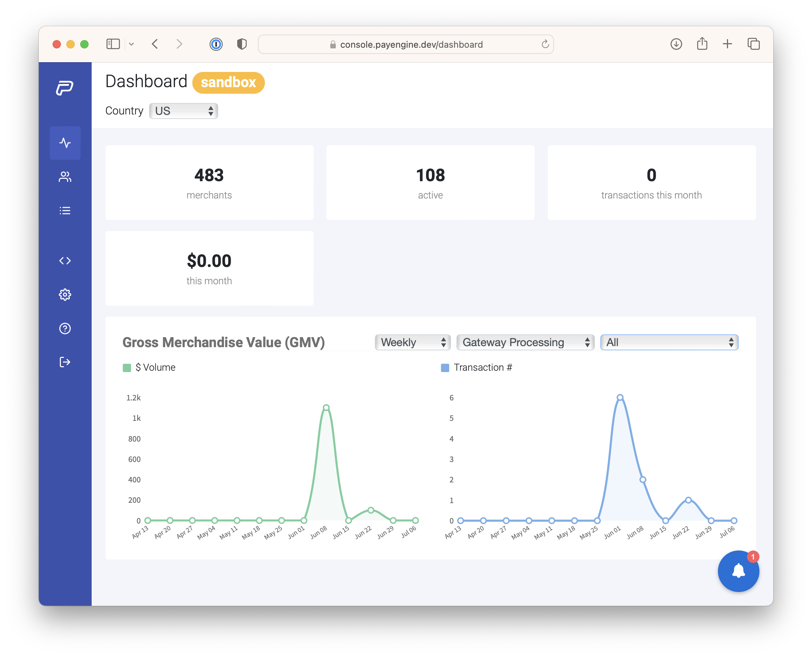Open the list icon in sidebar
Viewport: 812px width, 657px height.
click(x=65, y=211)
